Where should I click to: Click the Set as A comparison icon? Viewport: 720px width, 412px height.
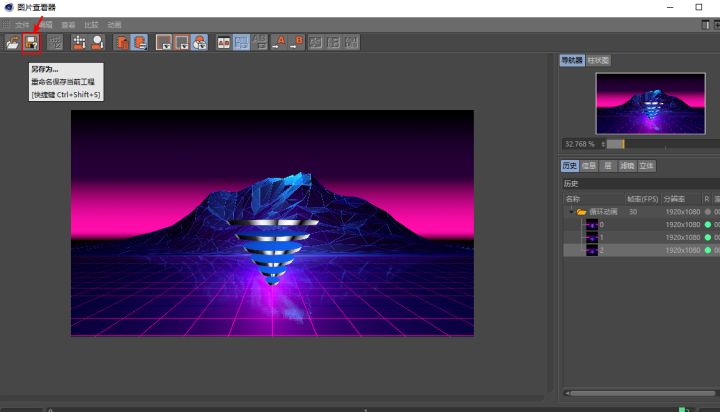click(280, 42)
